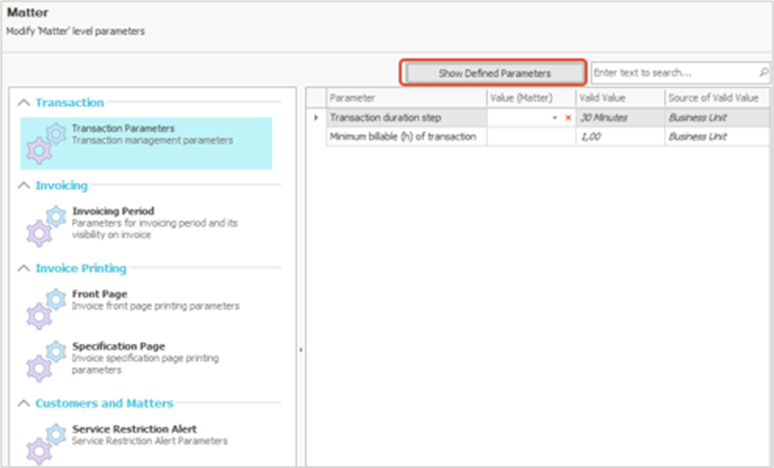Click the Source of Valid Value column header
The width and height of the screenshot is (774, 468).
718,98
